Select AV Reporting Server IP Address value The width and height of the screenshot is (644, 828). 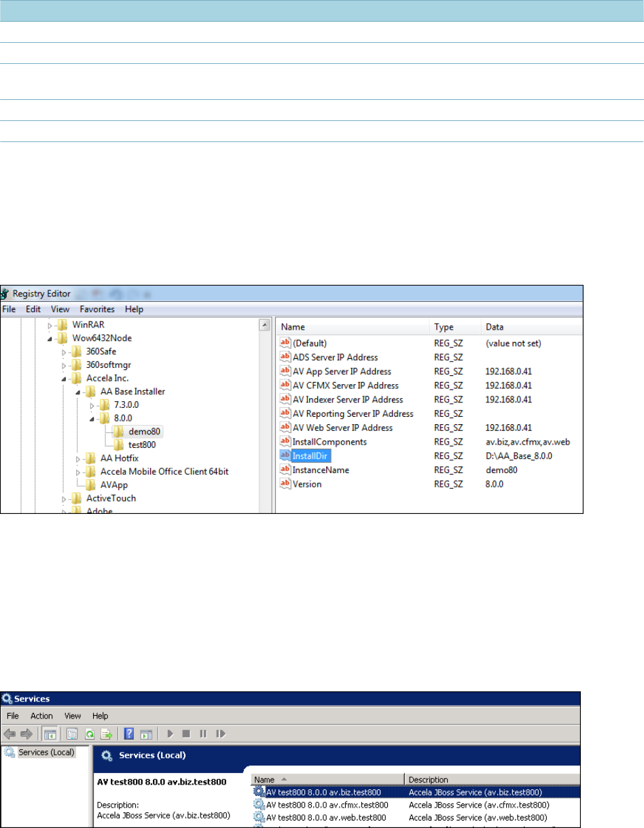(x=353, y=413)
